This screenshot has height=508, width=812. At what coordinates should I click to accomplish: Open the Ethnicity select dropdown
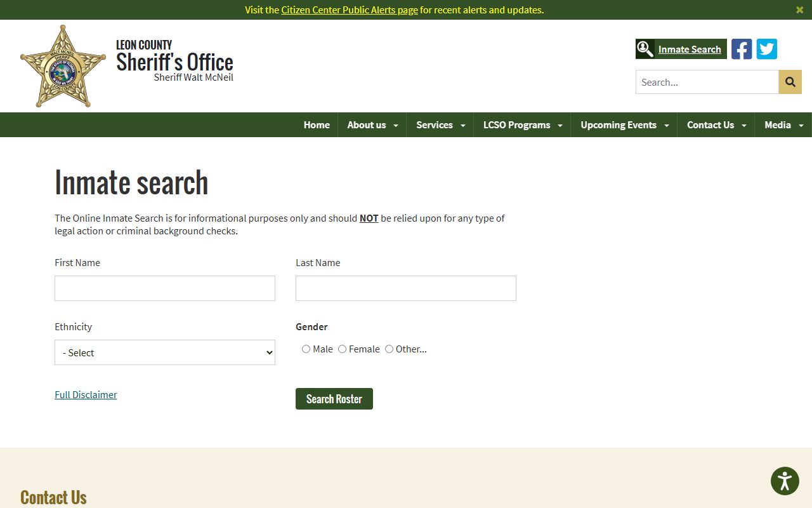(165, 352)
